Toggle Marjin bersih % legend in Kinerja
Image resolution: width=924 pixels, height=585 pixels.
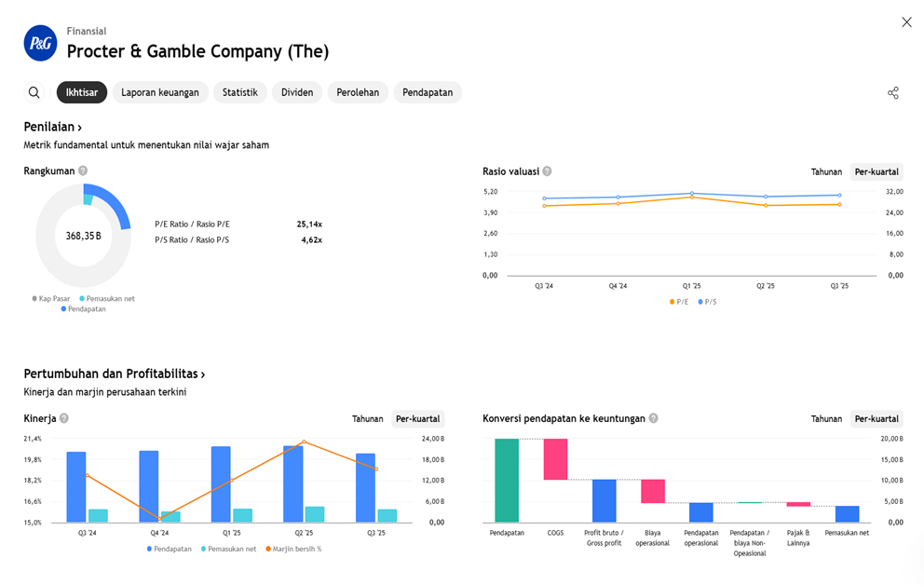point(293,549)
